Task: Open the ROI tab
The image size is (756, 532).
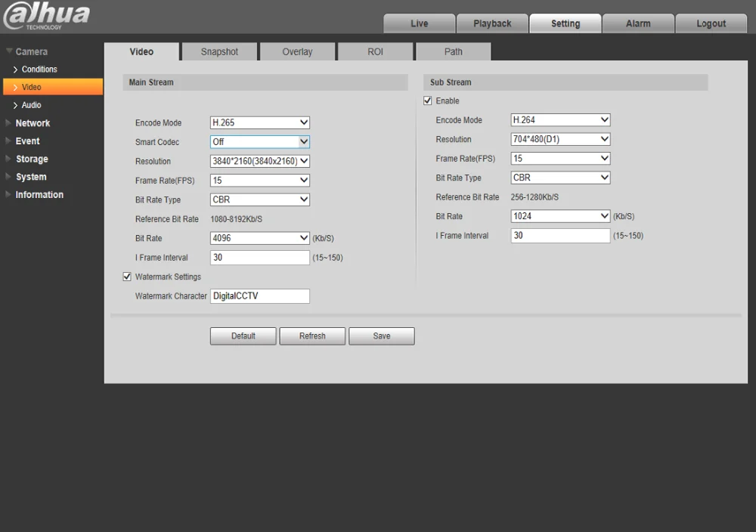Action: pyautogui.click(x=375, y=51)
